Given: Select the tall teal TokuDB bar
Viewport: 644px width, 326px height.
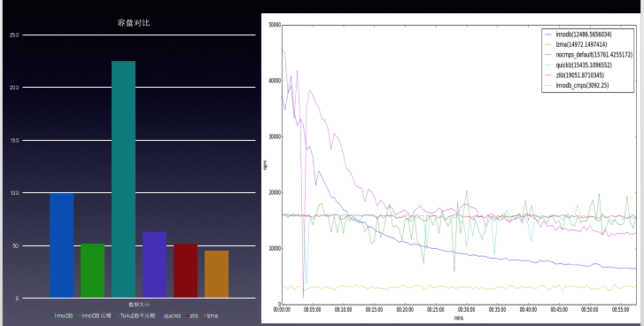Looking at the screenshot, I should pyautogui.click(x=124, y=180).
